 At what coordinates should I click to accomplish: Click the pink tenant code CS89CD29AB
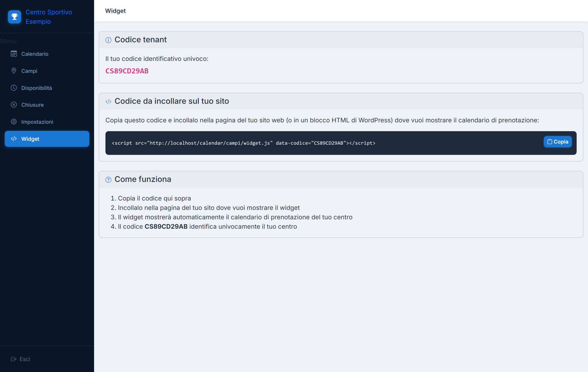tap(127, 71)
